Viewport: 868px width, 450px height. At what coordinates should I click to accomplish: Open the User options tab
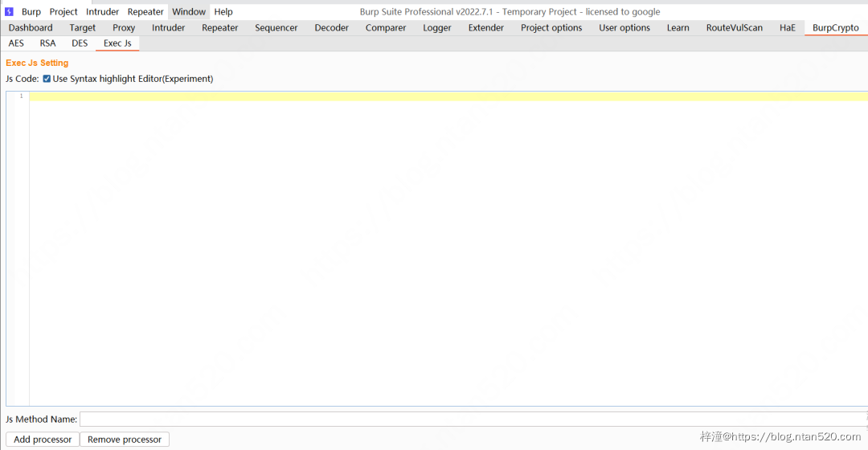pos(624,27)
